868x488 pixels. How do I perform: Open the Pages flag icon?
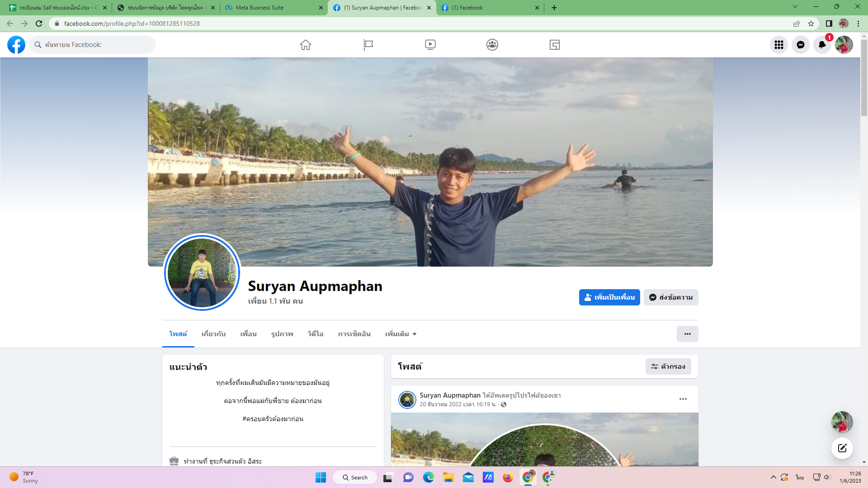[368, 45]
